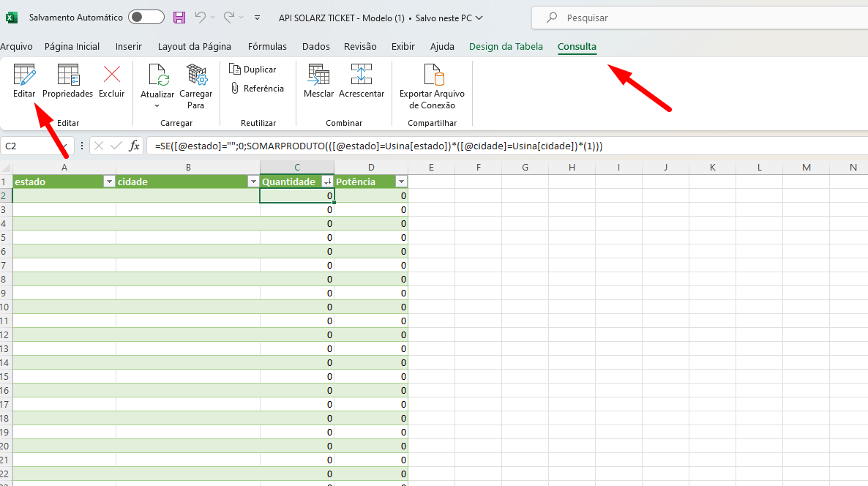Click the save icon in title bar
The image size is (868, 486).
[x=179, y=18]
